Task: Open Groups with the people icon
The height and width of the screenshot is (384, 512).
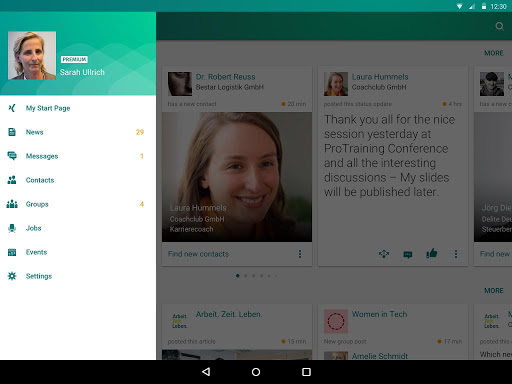Action: 12,204
